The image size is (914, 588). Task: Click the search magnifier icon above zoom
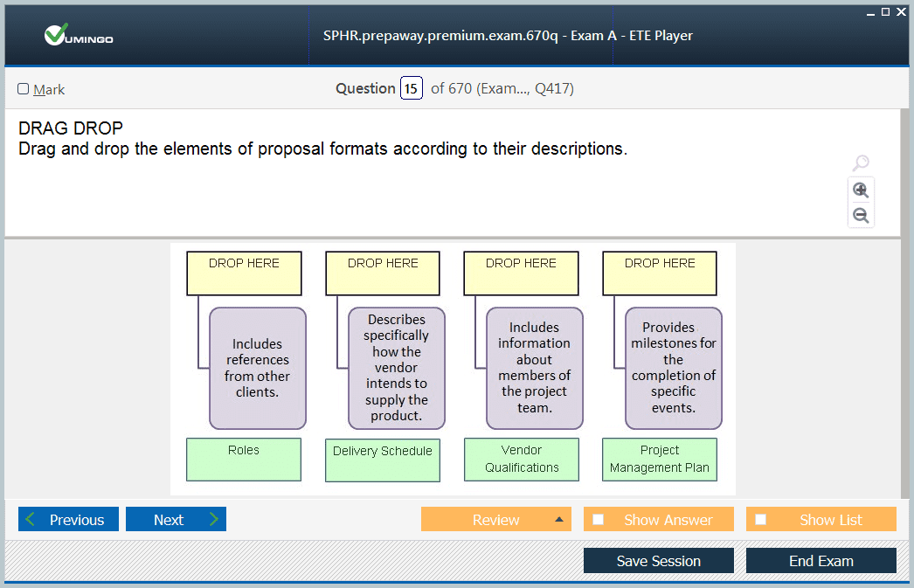click(861, 163)
